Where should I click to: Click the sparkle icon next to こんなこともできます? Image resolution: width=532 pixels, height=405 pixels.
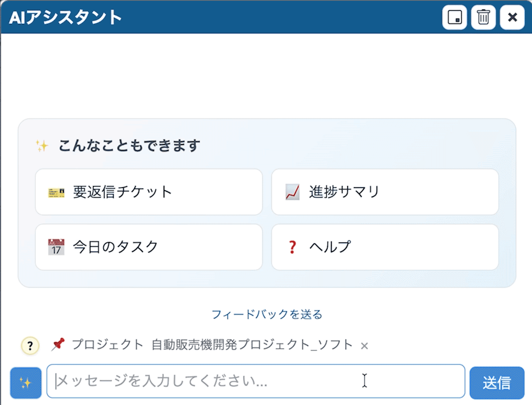pyautogui.click(x=42, y=146)
